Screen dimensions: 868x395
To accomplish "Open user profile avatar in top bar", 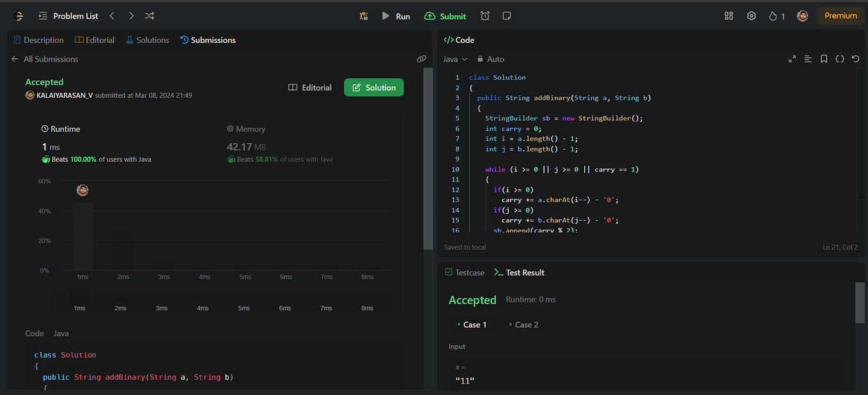I will (x=802, y=16).
